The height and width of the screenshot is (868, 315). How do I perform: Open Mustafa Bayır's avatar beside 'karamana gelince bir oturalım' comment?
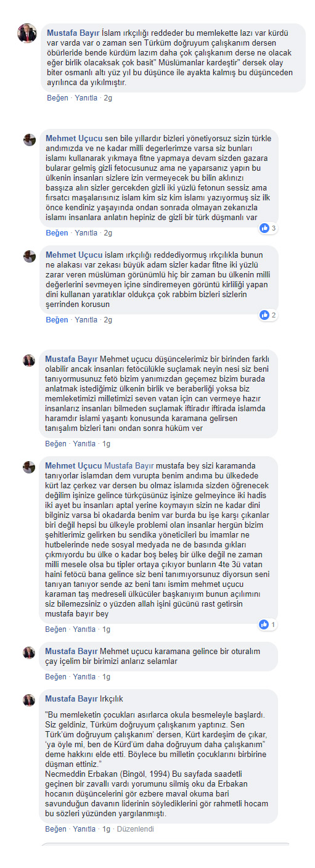29,652
